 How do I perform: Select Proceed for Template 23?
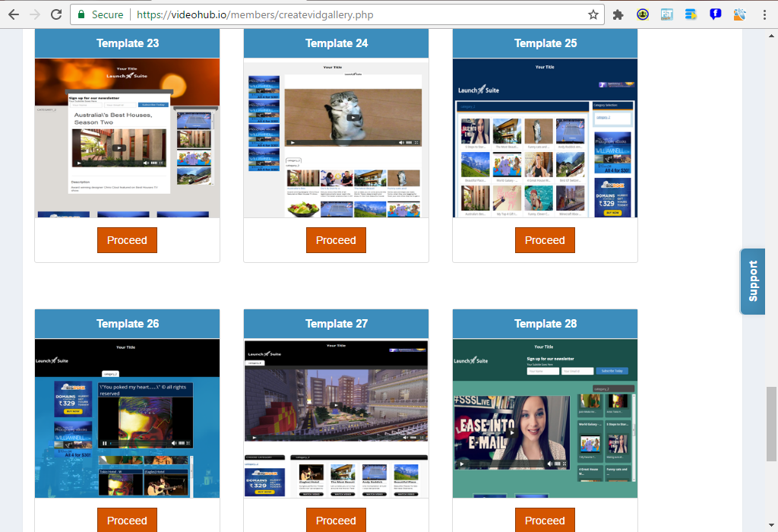(127, 239)
